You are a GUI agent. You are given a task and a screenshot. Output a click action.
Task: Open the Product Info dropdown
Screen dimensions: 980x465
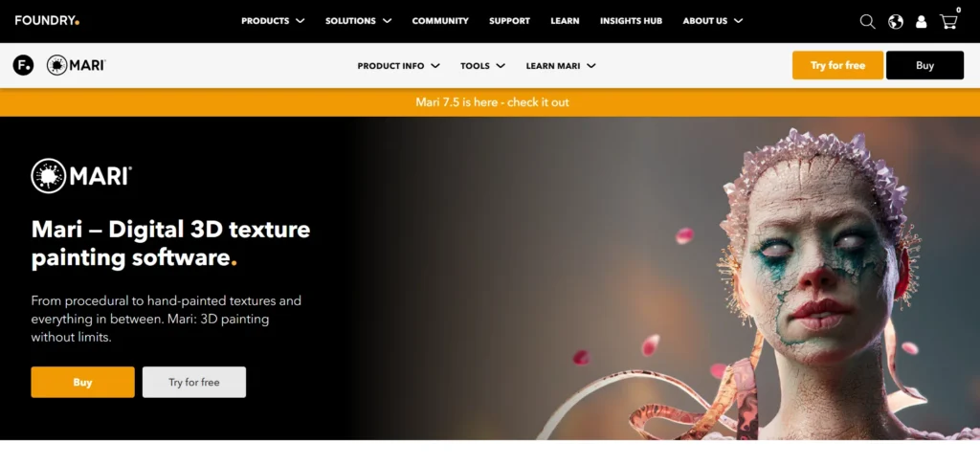tap(399, 66)
